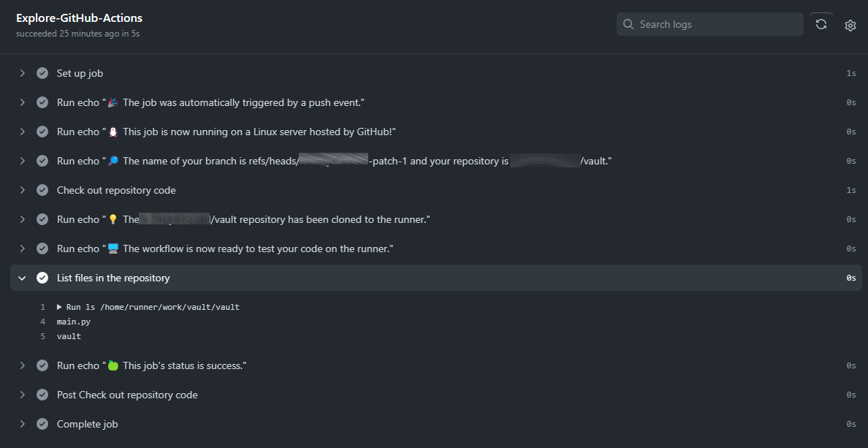The height and width of the screenshot is (448, 868).
Task: Click log line number 5 for vault
Action: click(42, 336)
